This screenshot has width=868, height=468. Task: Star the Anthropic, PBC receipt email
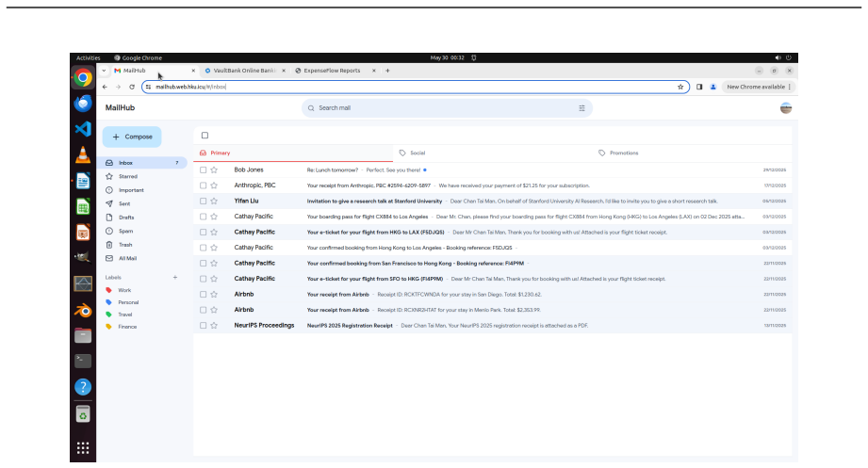pyautogui.click(x=214, y=186)
